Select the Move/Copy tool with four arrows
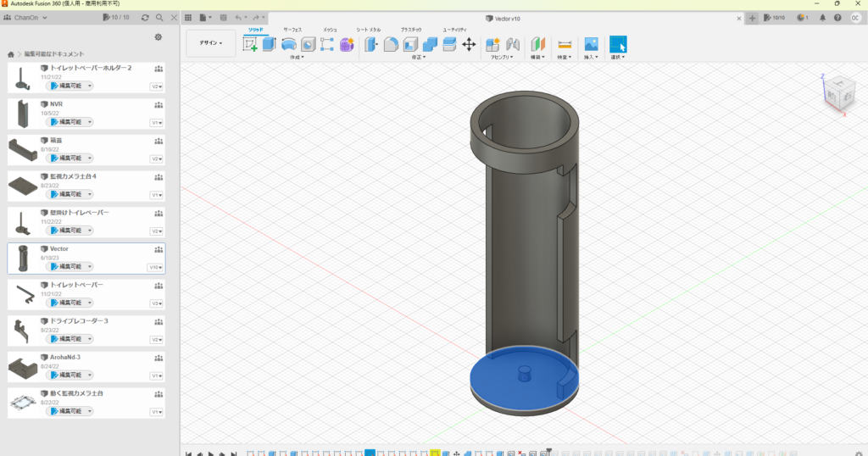The width and height of the screenshot is (868, 456). (x=469, y=44)
